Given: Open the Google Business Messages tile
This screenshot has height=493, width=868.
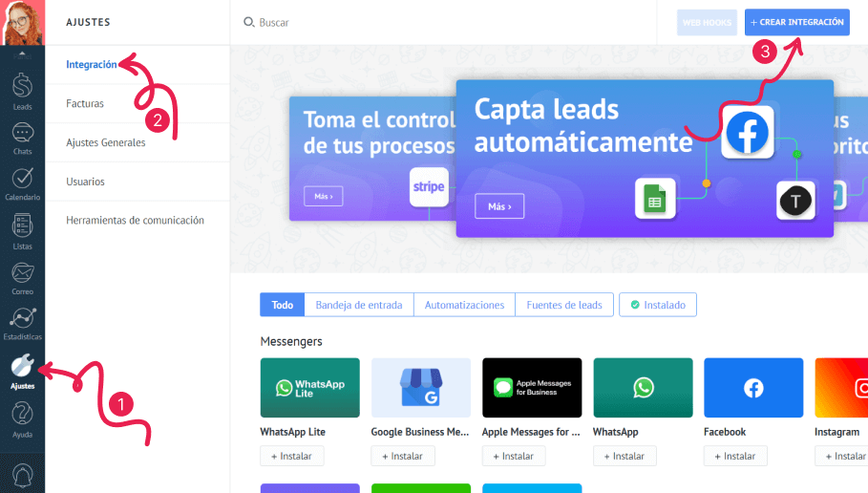Looking at the screenshot, I should tap(421, 388).
